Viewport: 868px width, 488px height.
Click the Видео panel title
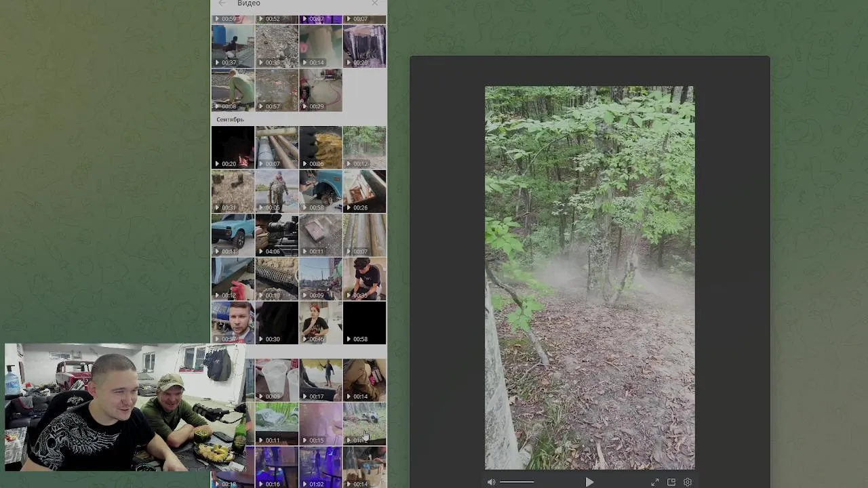pos(249,3)
